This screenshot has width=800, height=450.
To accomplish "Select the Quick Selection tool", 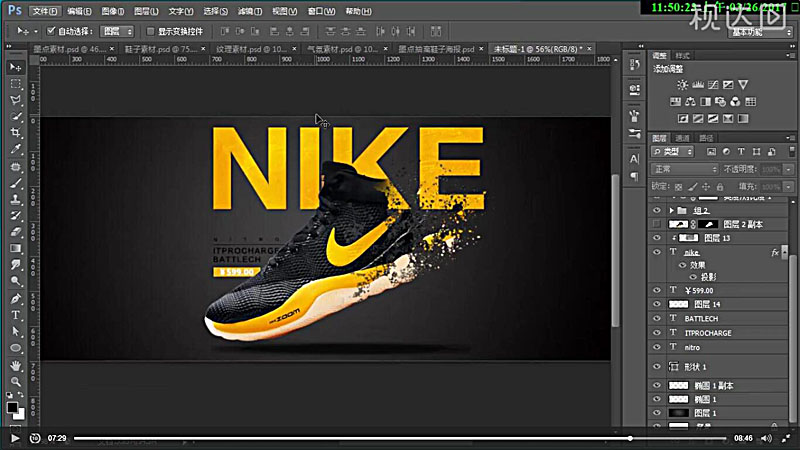I will click(16, 116).
